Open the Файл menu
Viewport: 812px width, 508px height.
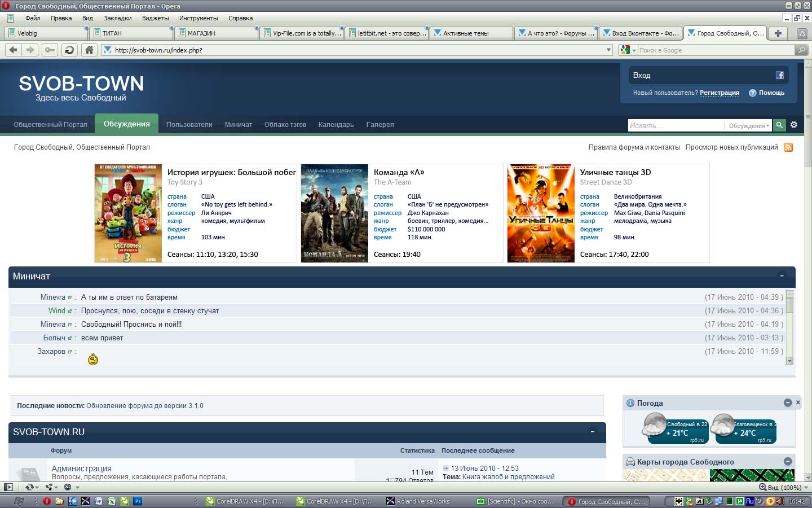pos(33,18)
